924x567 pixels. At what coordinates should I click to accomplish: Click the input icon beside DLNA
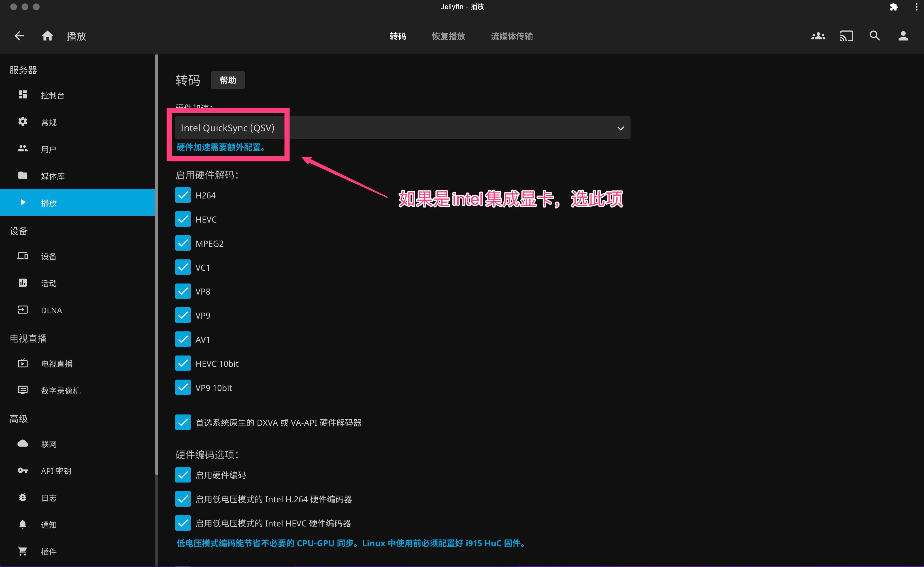pyautogui.click(x=23, y=310)
